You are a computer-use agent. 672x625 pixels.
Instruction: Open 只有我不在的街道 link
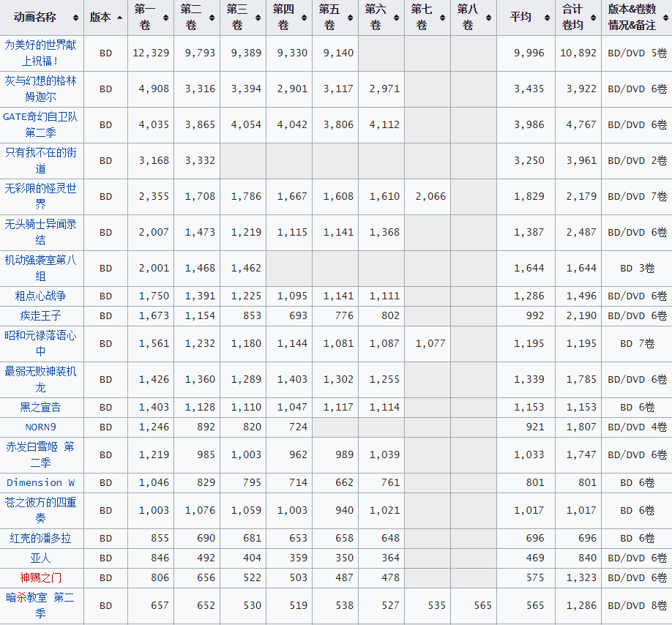[x=41, y=160]
